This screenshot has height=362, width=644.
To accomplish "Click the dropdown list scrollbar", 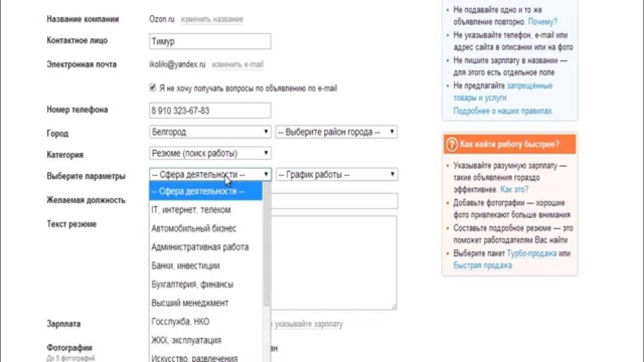I will (x=267, y=251).
